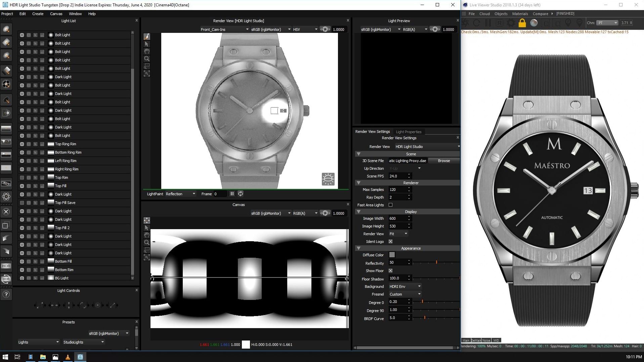Select the magnifier zoom tool in Render View
644x362 pixels.
(x=147, y=58)
